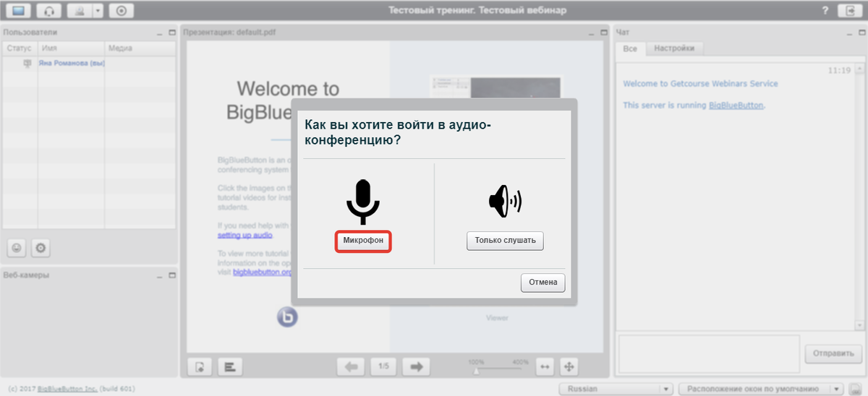Open help question mark icon
This screenshot has width=868, height=396.
pos(825,11)
